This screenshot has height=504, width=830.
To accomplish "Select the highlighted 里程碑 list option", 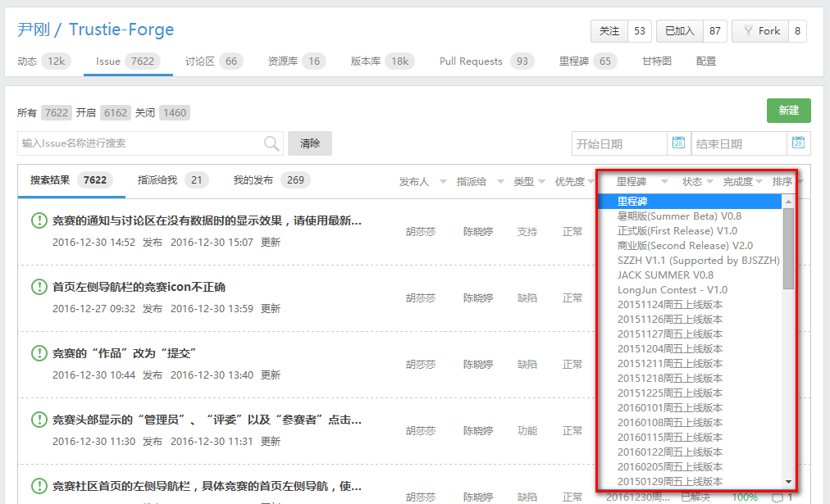I will 690,201.
